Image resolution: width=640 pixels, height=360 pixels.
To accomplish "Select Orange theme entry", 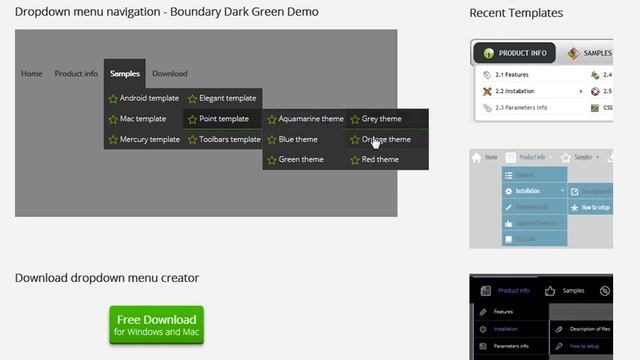I will (x=387, y=140).
